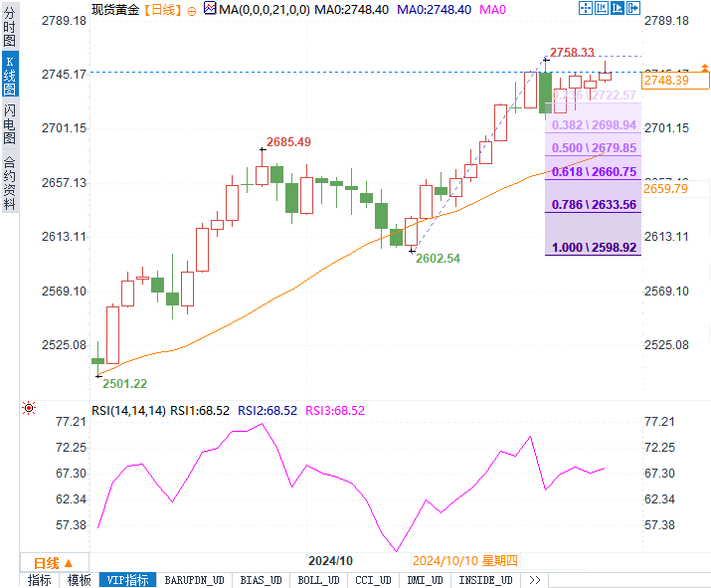711x588 pixels.
Task: Click the current price tag 2748.39
Action: pos(666,80)
